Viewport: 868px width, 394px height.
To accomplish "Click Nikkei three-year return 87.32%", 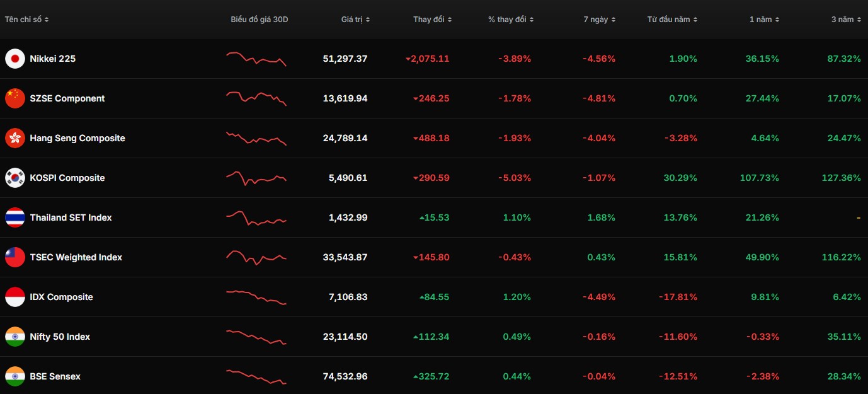I will pos(844,59).
